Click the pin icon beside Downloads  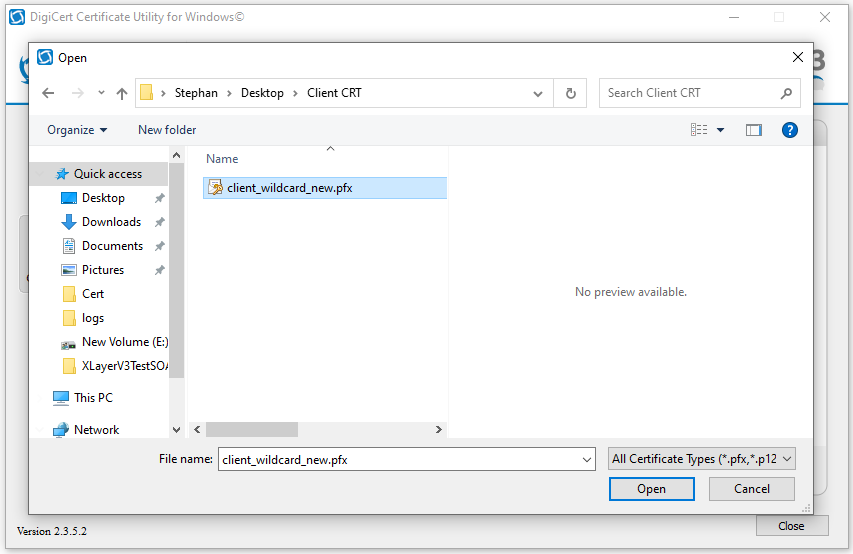click(159, 222)
